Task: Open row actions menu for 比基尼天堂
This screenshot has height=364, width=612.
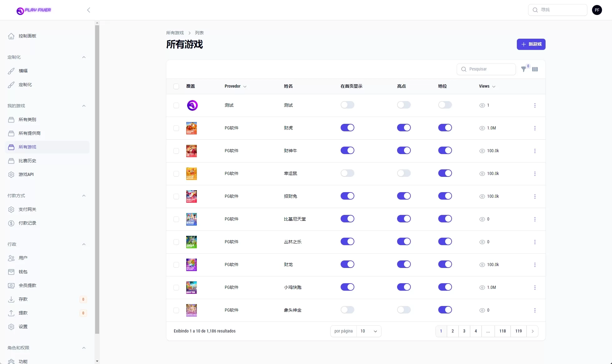Action: tap(535, 219)
